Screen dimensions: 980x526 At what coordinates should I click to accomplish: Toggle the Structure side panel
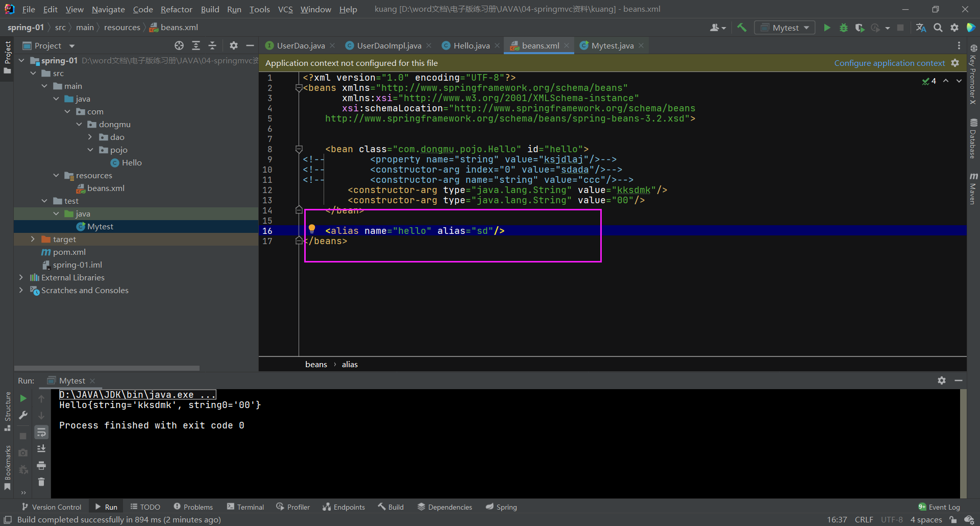(x=7, y=412)
